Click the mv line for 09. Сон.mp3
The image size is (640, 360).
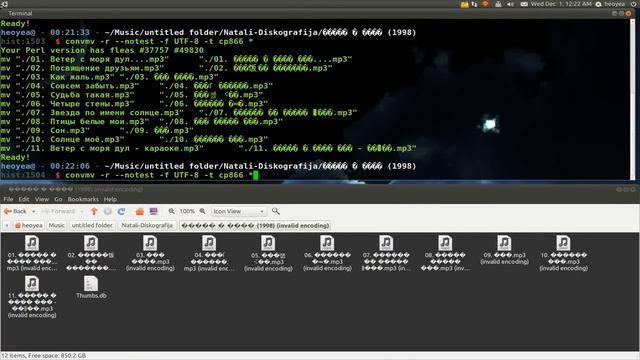[x=97, y=131]
